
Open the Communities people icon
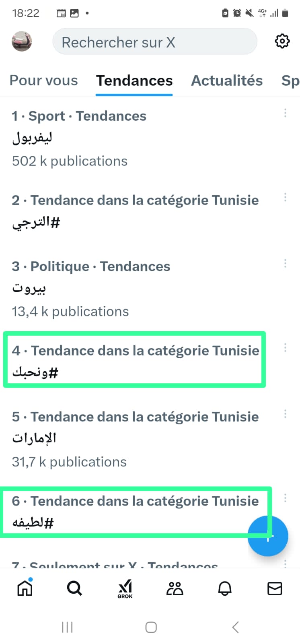[175, 588]
